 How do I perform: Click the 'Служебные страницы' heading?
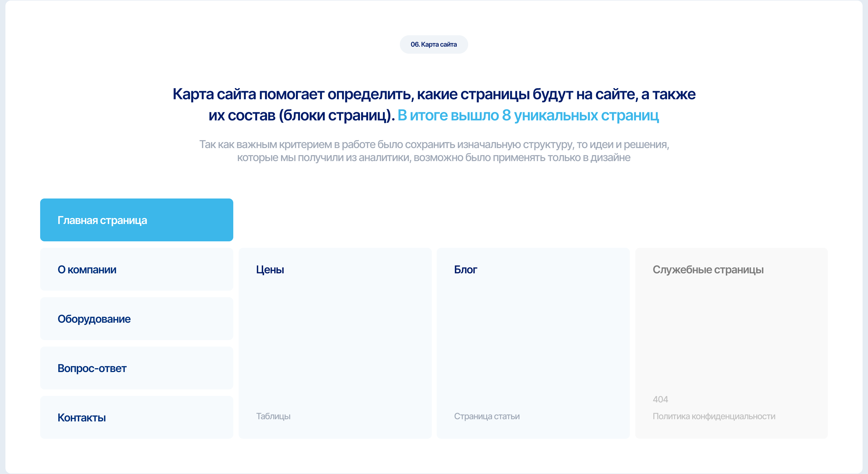[708, 270]
